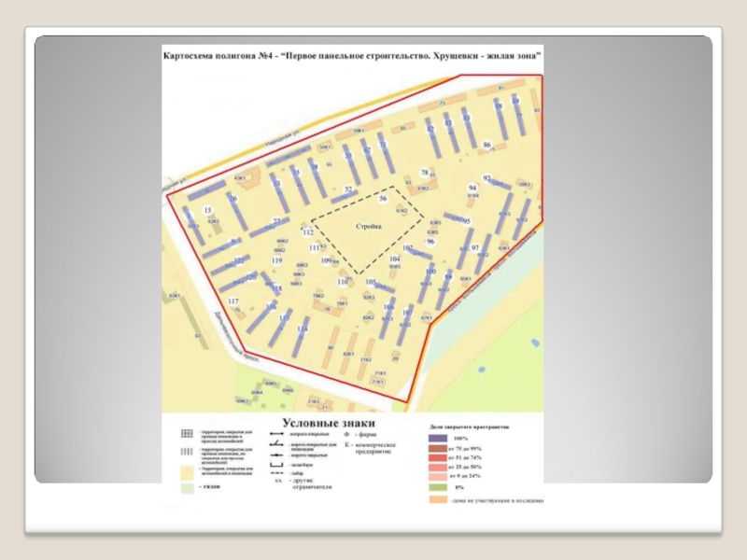Click building marker 78 on the map
The width and height of the screenshot is (747, 560).
pyautogui.click(x=424, y=174)
